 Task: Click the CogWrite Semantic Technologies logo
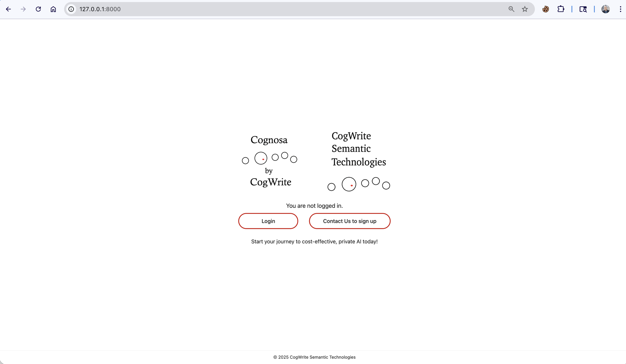coord(359,161)
